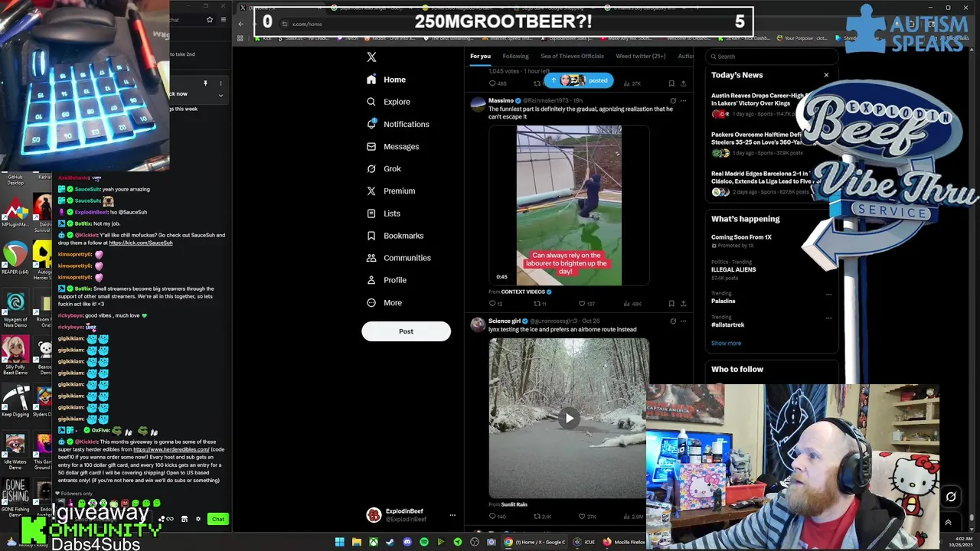Viewport: 980px width, 551px height.
Task: Open the pool video thumbnail in Massimo's post
Action: (x=569, y=205)
